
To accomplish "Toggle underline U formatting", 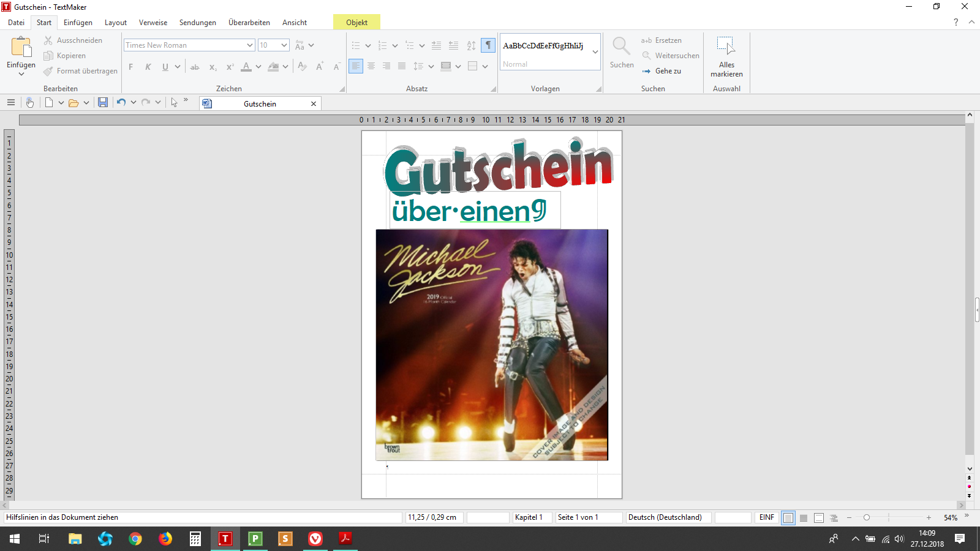I will [x=165, y=67].
